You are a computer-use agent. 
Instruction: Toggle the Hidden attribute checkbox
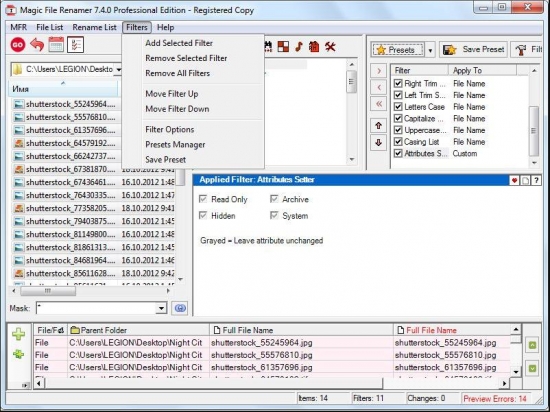[x=203, y=215]
